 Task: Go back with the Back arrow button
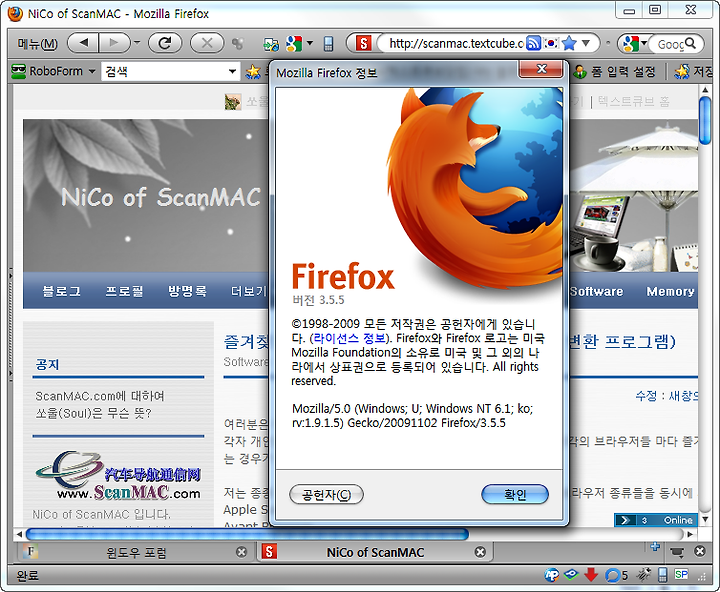(83, 43)
